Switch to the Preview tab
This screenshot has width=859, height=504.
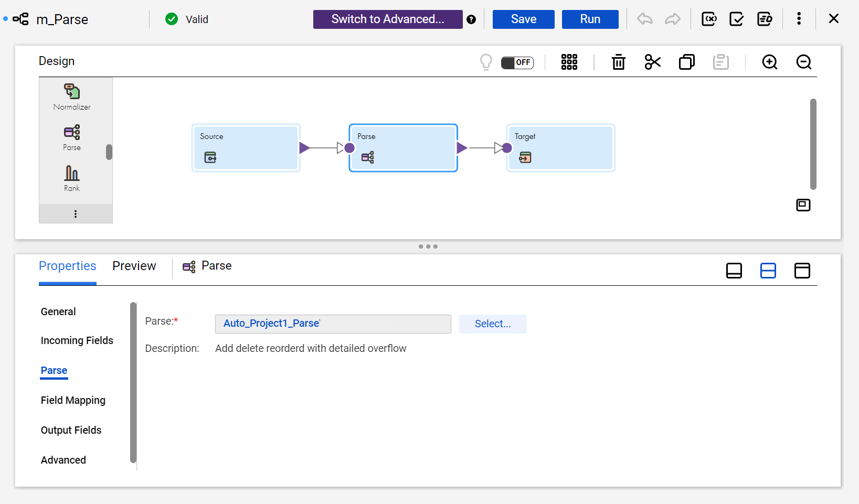point(134,266)
